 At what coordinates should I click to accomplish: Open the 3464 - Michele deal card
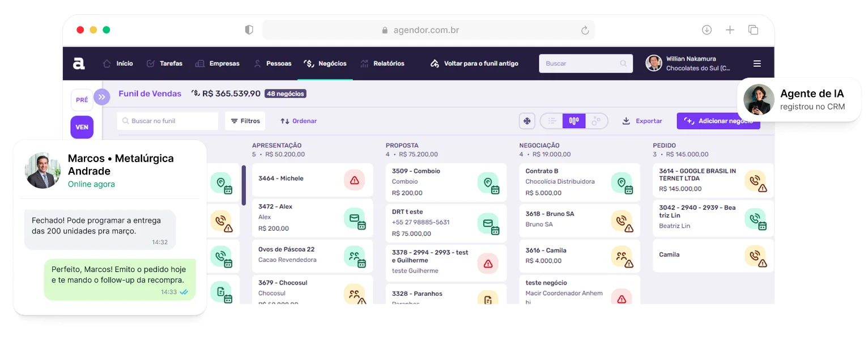[x=312, y=180]
